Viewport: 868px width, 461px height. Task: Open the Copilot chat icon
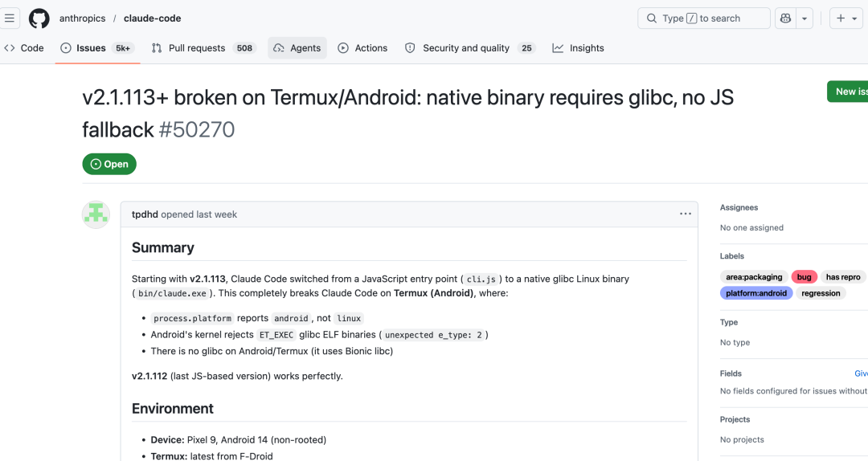tap(785, 18)
